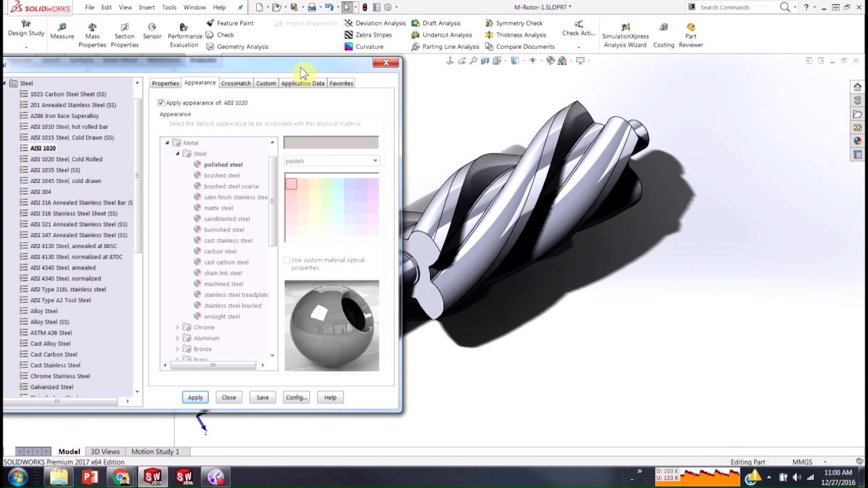This screenshot has height=488, width=868.
Task: Open Deviation Analysis
Action: (x=374, y=23)
